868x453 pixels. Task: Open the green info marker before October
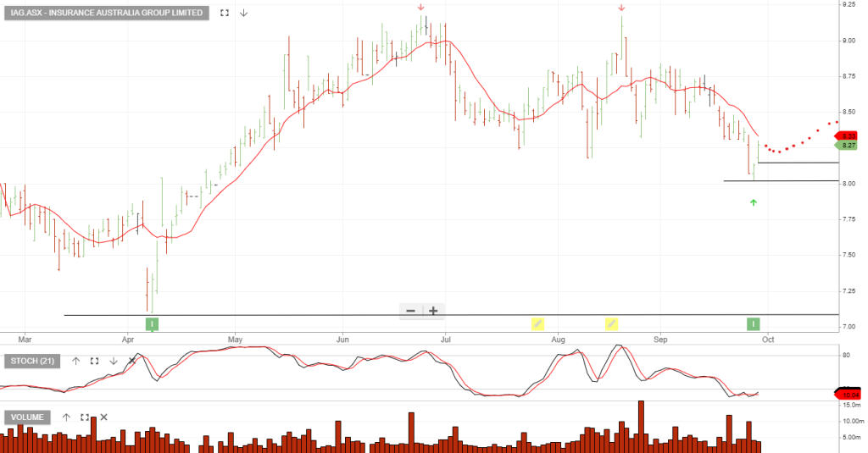pos(753,323)
